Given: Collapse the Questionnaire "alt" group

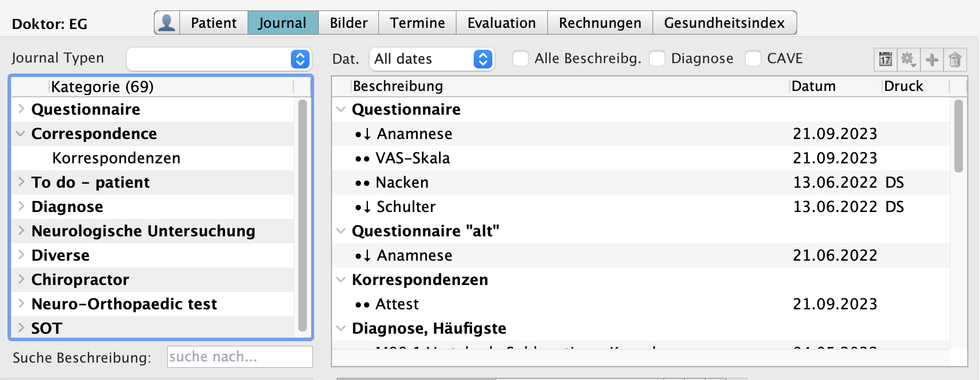Looking at the screenshot, I should (x=341, y=231).
